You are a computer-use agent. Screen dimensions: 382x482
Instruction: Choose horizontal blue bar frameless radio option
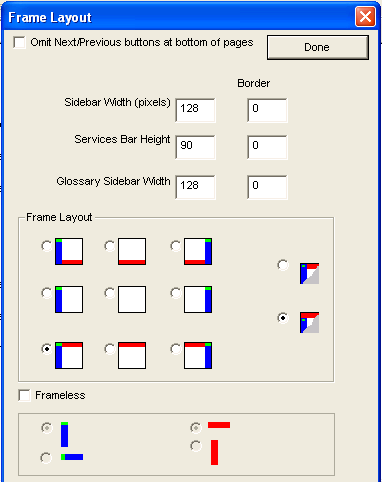point(46,457)
